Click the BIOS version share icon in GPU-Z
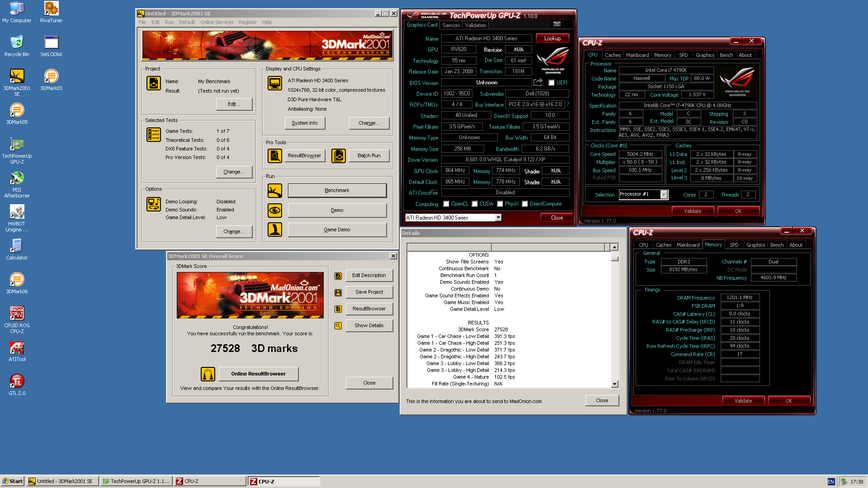Screen dimensions: 868x488 [x=538, y=82]
